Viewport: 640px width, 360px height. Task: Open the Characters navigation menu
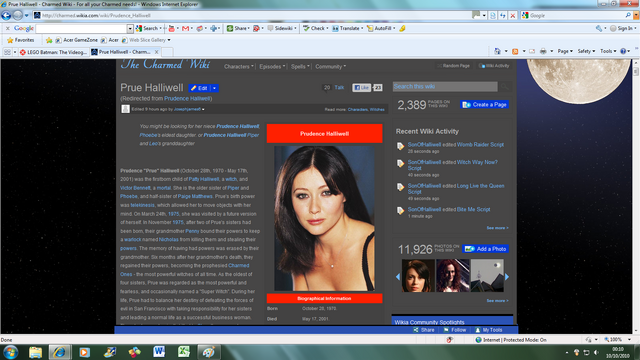[x=238, y=67]
